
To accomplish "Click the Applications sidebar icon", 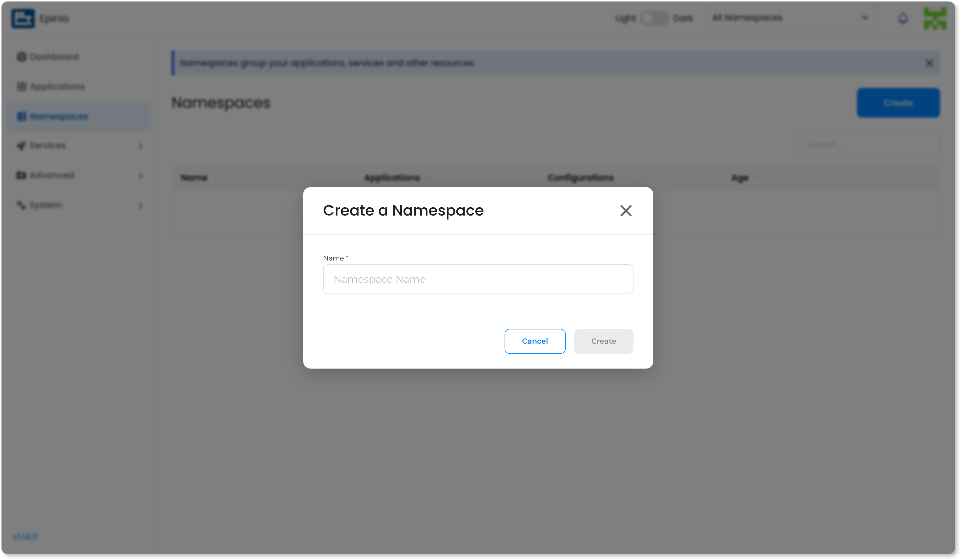I will point(21,87).
